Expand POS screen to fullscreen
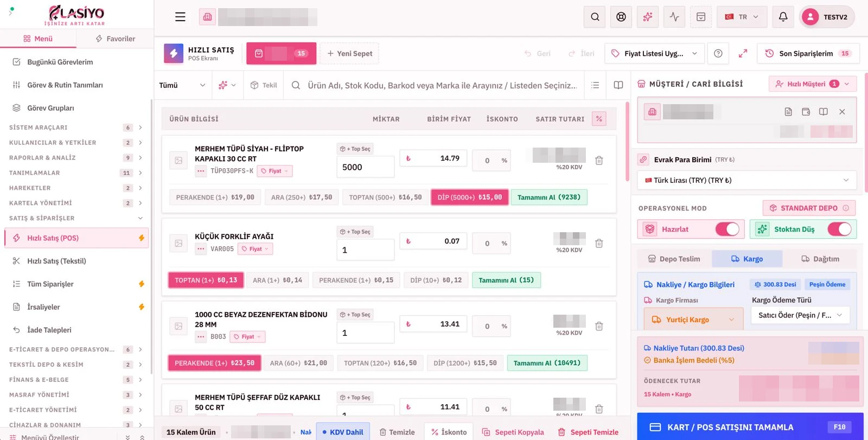 click(743, 53)
